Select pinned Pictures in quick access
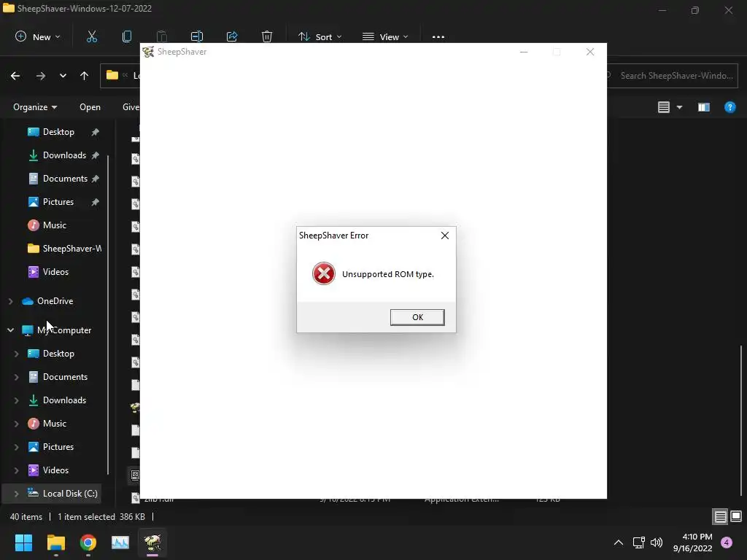The image size is (747, 560). [58, 202]
